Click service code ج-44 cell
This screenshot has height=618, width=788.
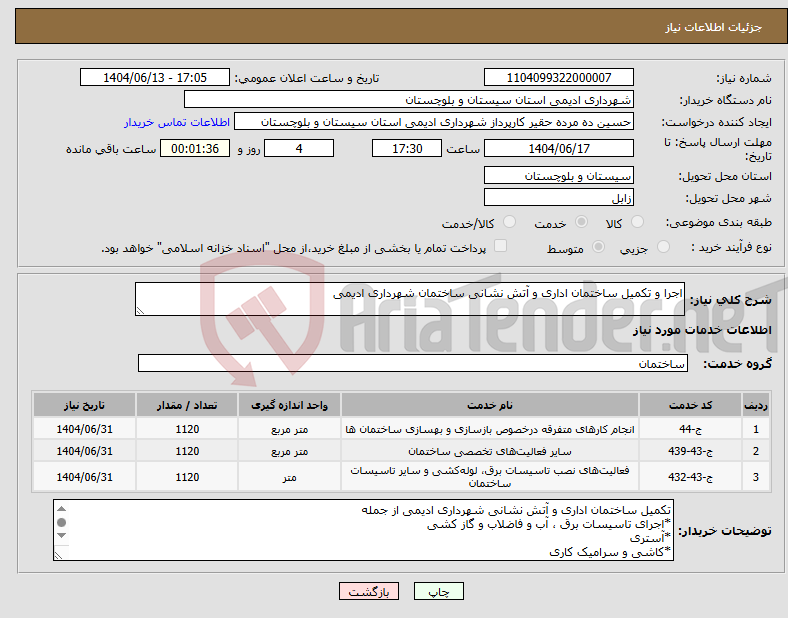click(690, 429)
